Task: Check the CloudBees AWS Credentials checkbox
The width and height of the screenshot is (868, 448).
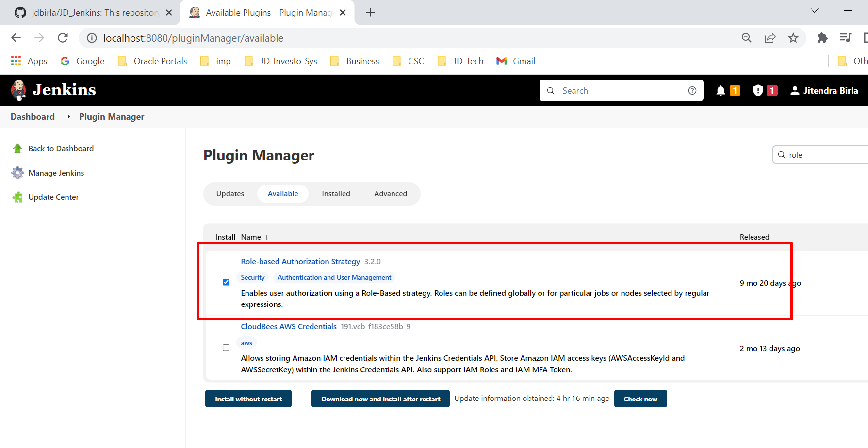Action: click(226, 348)
